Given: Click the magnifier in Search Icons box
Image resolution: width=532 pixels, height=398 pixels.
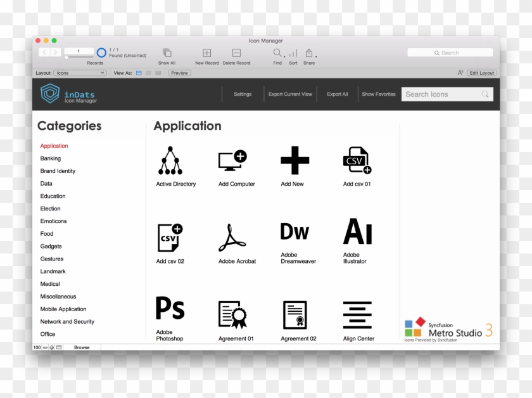Looking at the screenshot, I should [485, 94].
